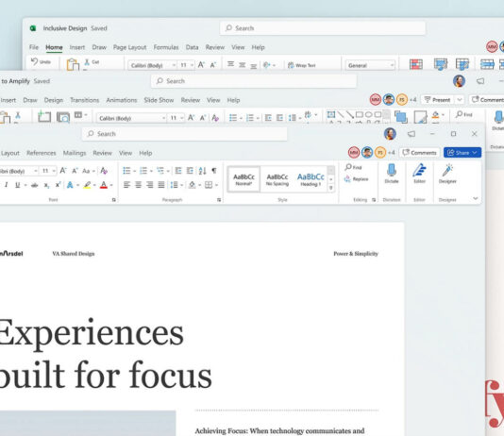The image size is (504, 436).
Task: Align text right in Word
Action: click(150, 185)
